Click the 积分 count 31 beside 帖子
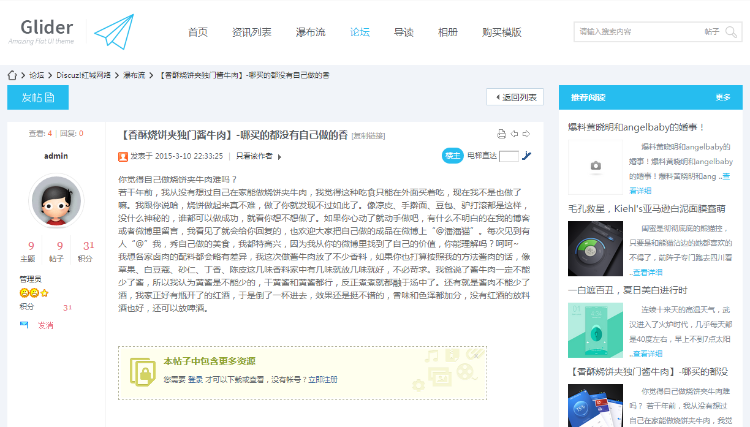This screenshot has width=750, height=427. pos(88,246)
